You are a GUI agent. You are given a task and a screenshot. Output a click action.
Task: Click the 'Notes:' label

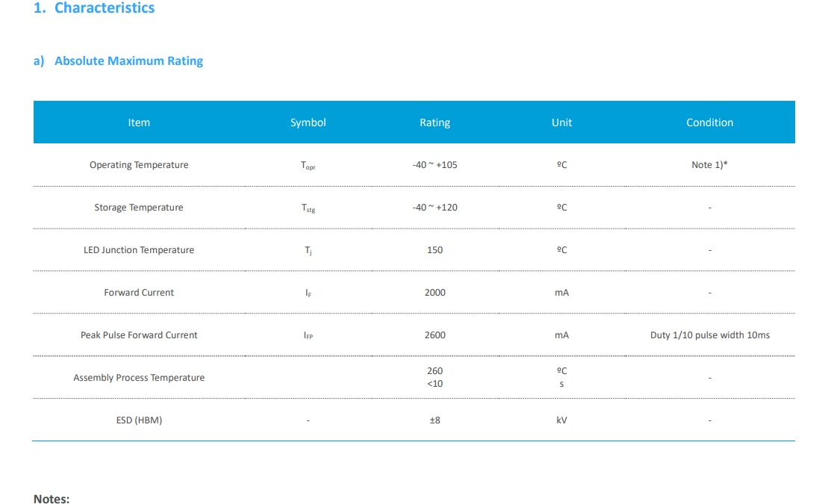pyautogui.click(x=52, y=499)
